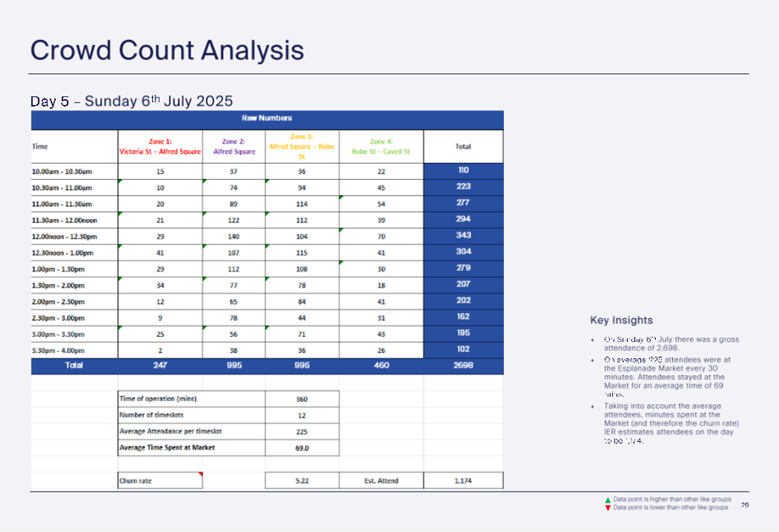Image resolution: width=779 pixels, height=532 pixels.
Task: Select the Zone 3 Alfred Square – Robe St header
Action: pyautogui.click(x=301, y=146)
